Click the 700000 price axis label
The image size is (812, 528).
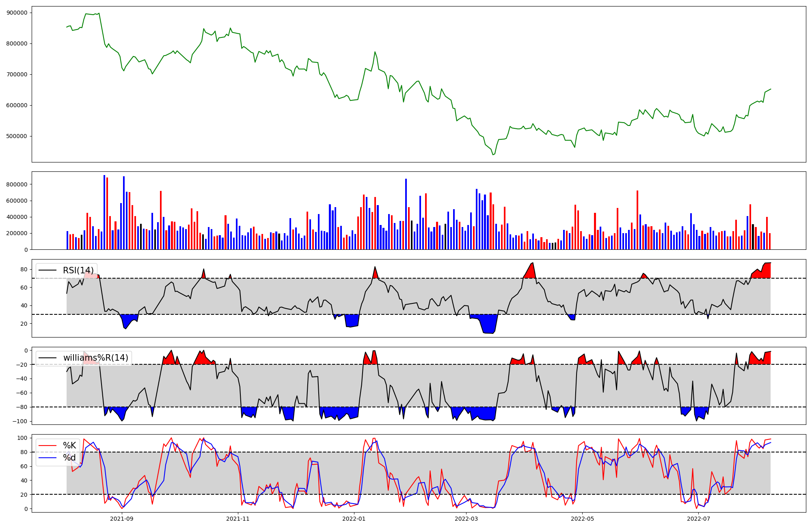(17, 74)
